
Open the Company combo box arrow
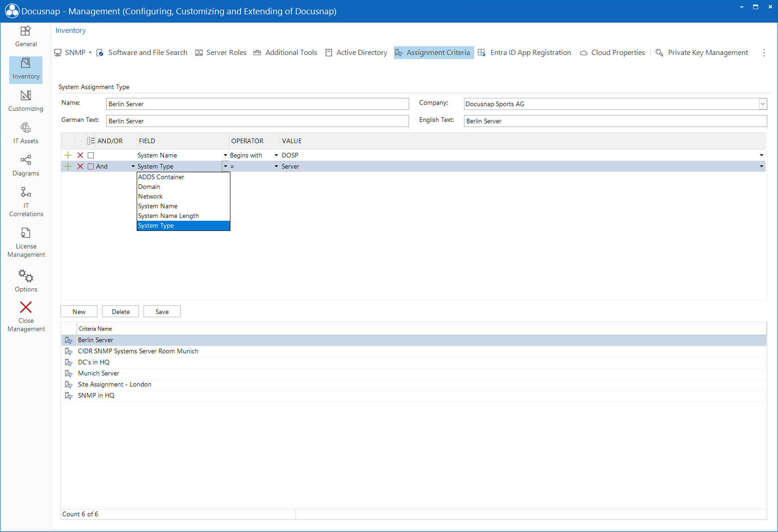[763, 104]
